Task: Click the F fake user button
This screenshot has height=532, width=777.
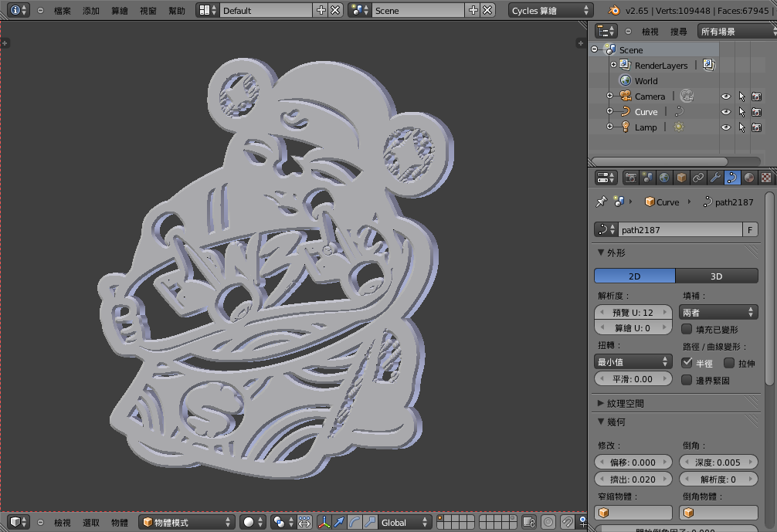Action: [x=750, y=229]
